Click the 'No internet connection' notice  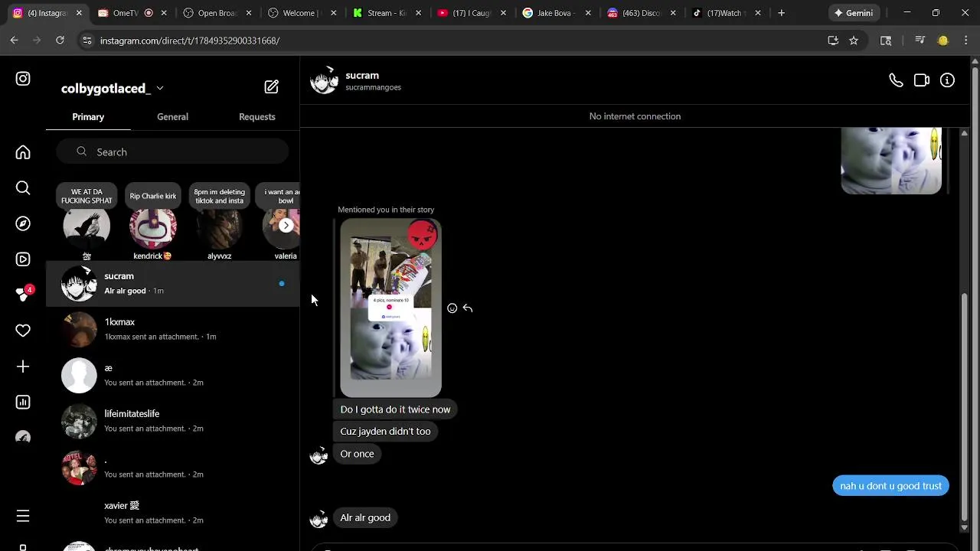635,116
